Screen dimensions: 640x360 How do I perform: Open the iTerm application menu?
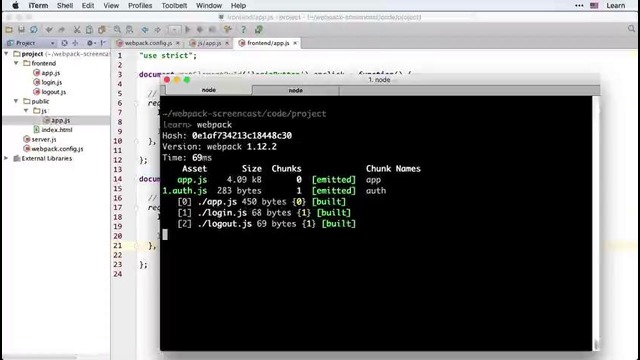(x=38, y=6)
